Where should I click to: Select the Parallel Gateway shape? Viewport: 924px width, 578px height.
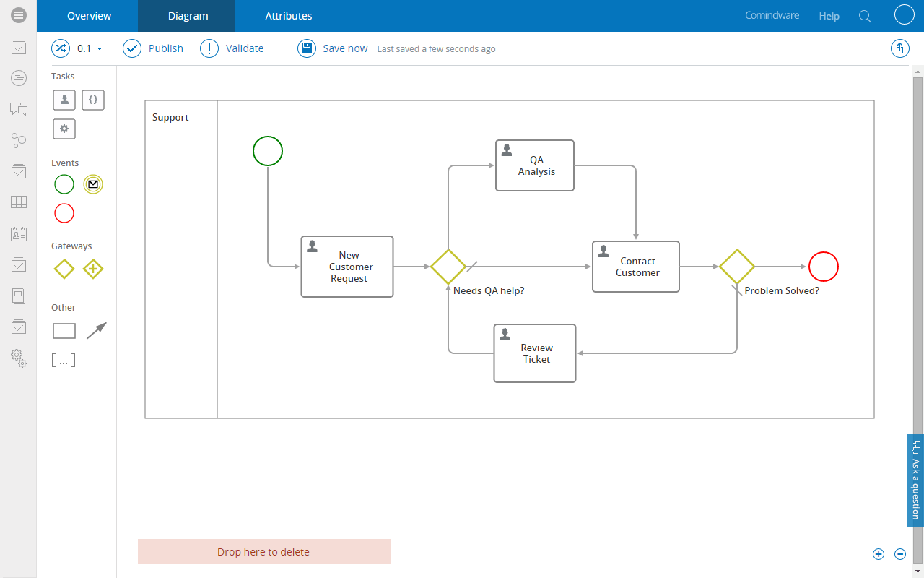(x=92, y=269)
